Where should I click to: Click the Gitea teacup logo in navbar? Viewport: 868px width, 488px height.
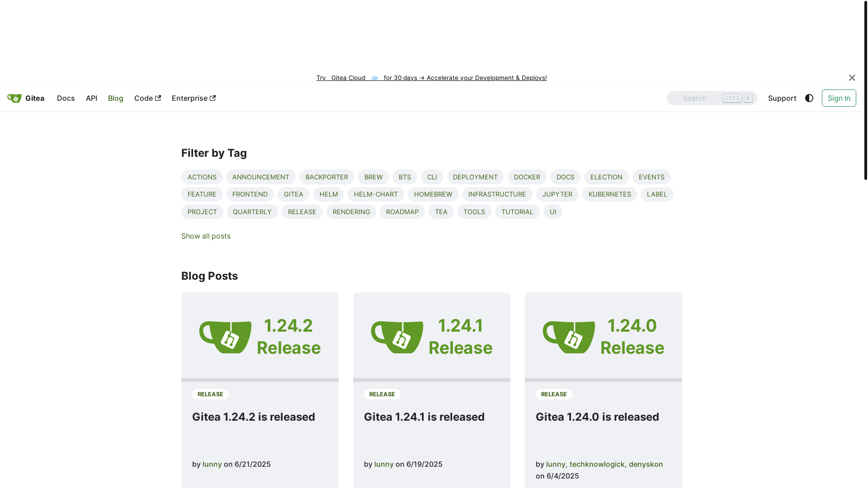[x=14, y=98]
